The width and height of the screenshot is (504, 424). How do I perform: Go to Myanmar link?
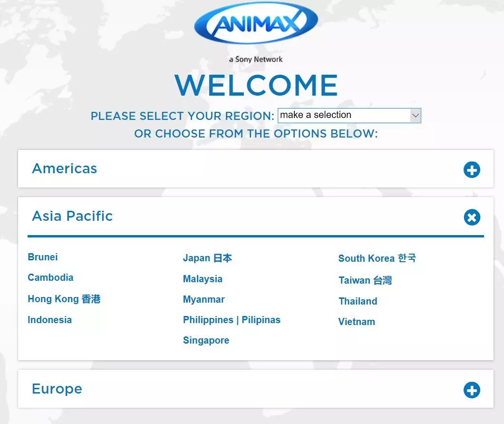(204, 299)
